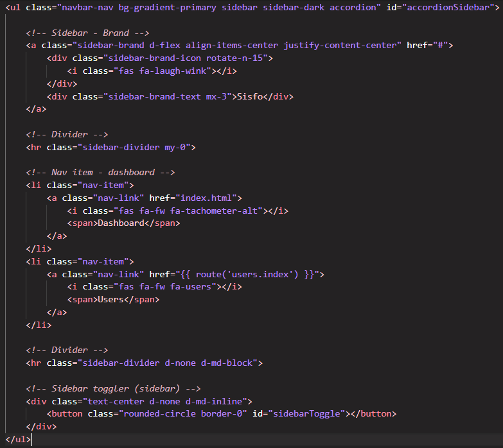The height and width of the screenshot is (448, 503).
Task: Click the href="#" attribute on brand link
Action: point(427,46)
